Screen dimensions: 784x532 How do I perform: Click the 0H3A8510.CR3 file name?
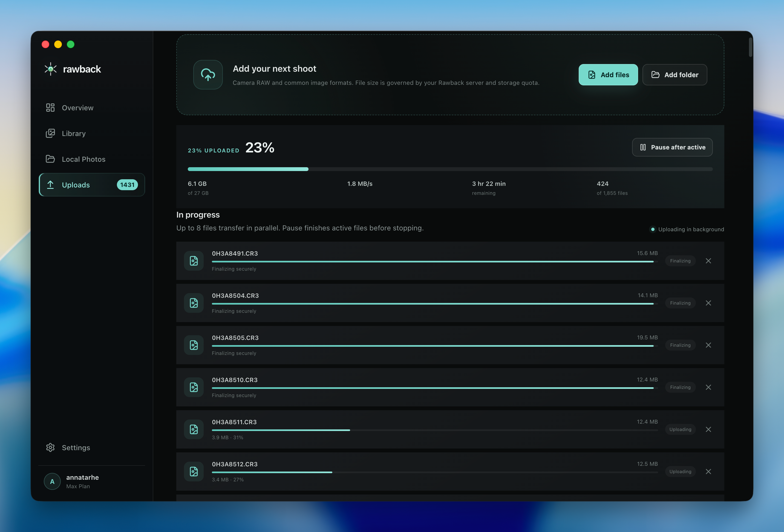pos(234,380)
